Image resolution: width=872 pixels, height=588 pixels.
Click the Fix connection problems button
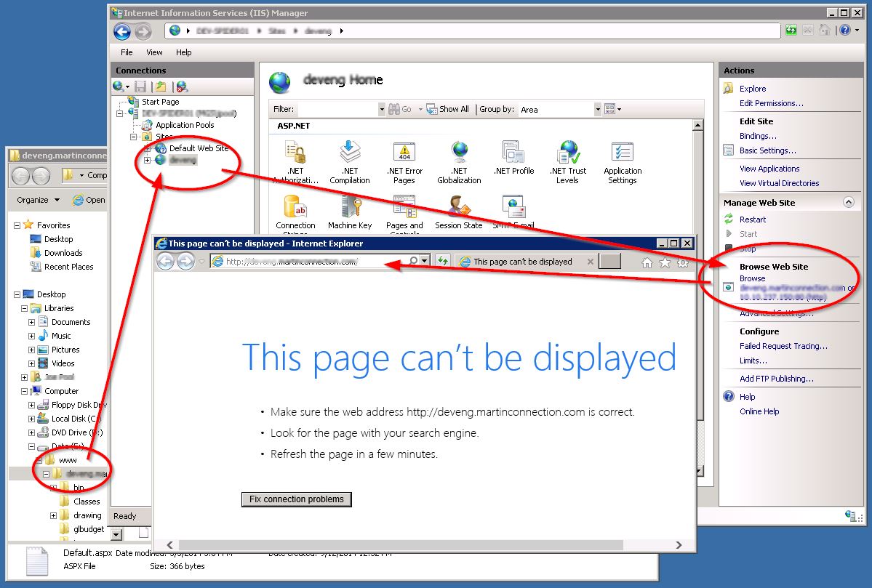296,499
